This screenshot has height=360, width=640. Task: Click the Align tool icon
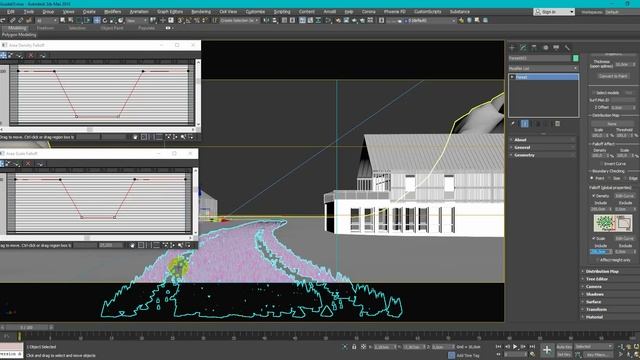coord(275,20)
